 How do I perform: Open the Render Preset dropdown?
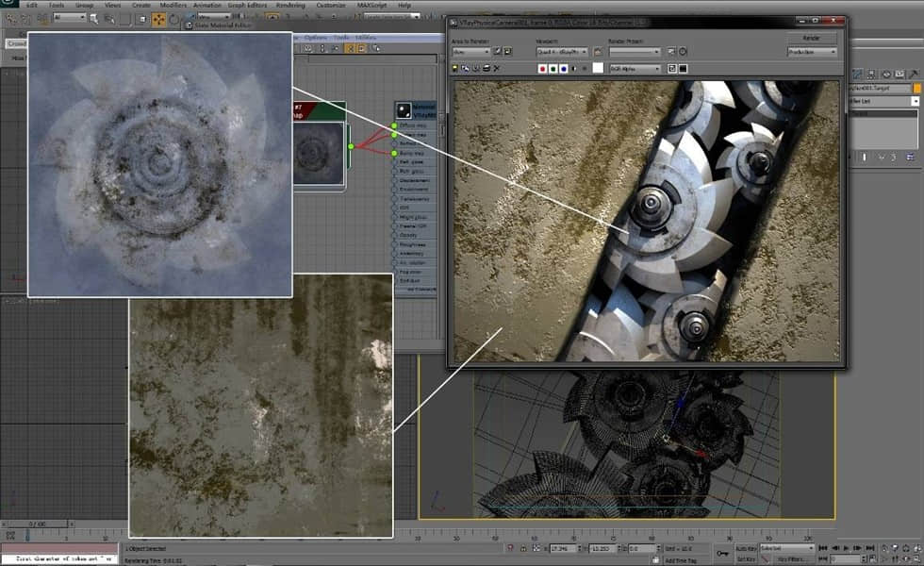(x=634, y=52)
